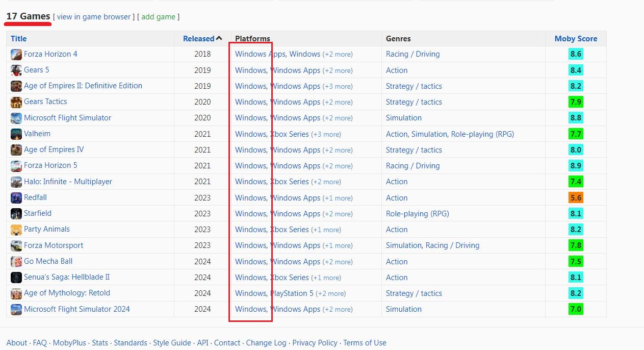This screenshot has width=644, height=350.
Task: Click the Forza Horizon 4 cover thumbnail
Action: click(16, 54)
